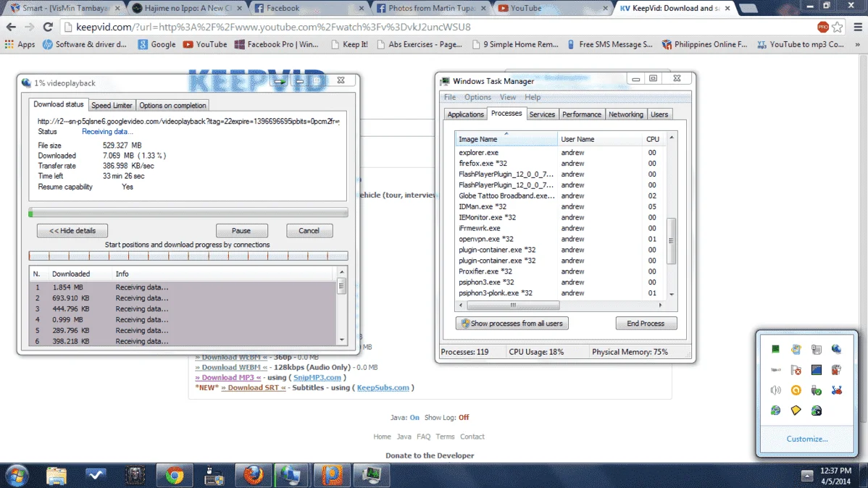Click the red PRO extension icon
The height and width of the screenshot is (488, 868).
pyautogui.click(x=823, y=27)
